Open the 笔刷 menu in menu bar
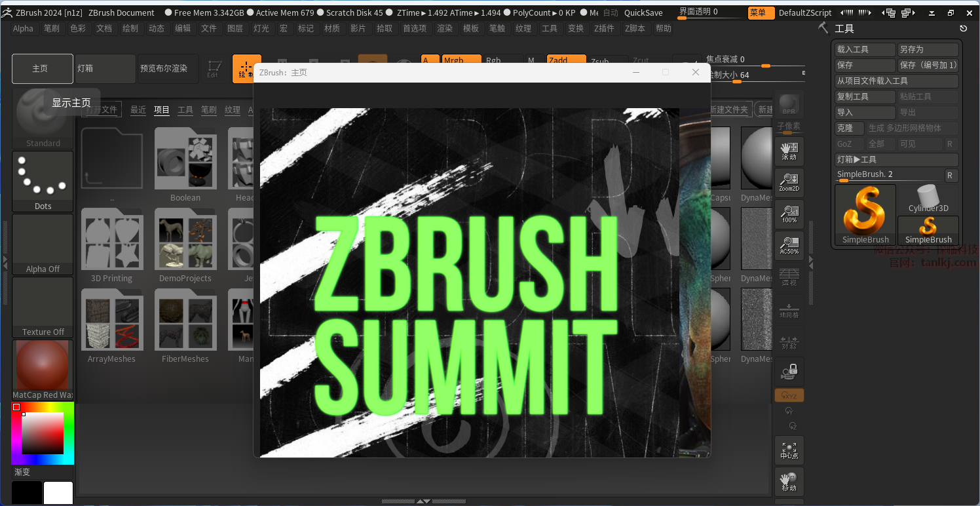 51,28
